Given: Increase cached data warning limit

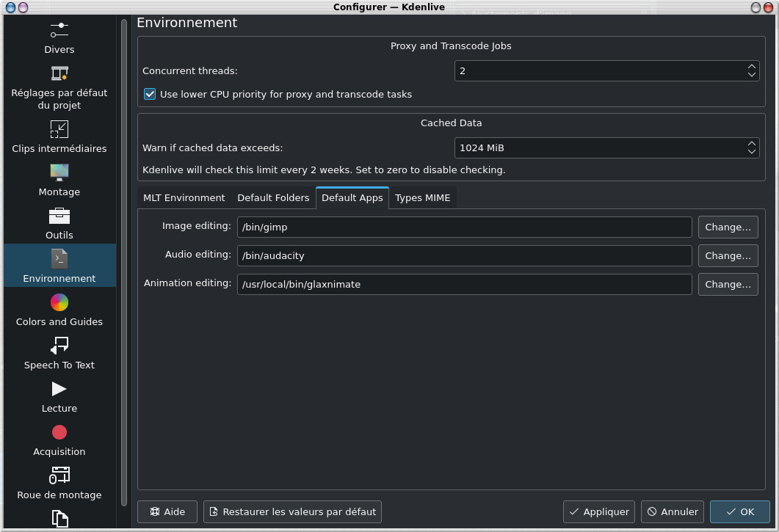Looking at the screenshot, I should [751, 143].
